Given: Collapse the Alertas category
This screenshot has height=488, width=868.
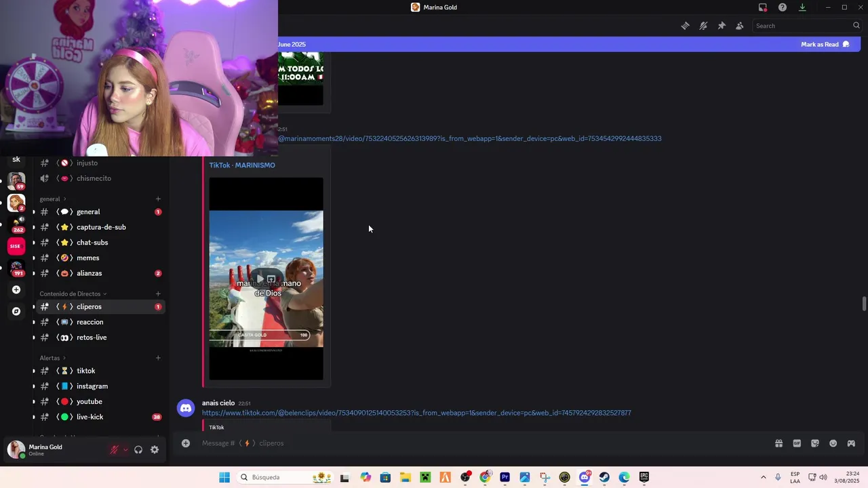Looking at the screenshot, I should 53,358.
